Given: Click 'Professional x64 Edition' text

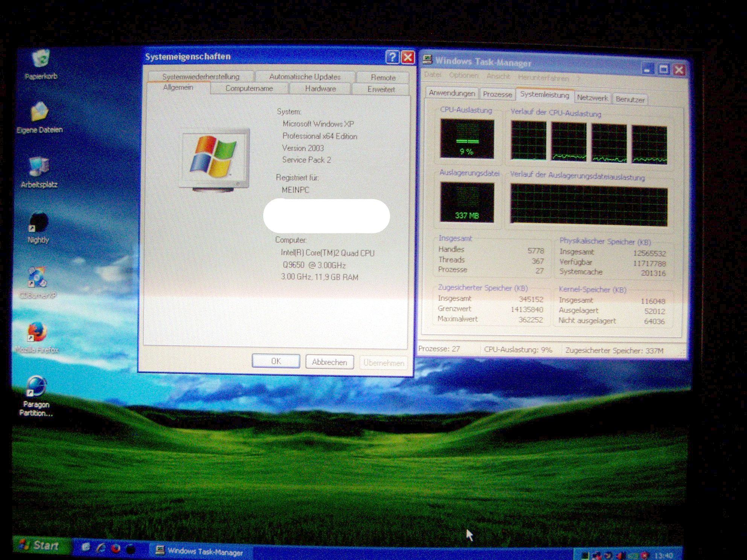Looking at the screenshot, I should [x=320, y=136].
